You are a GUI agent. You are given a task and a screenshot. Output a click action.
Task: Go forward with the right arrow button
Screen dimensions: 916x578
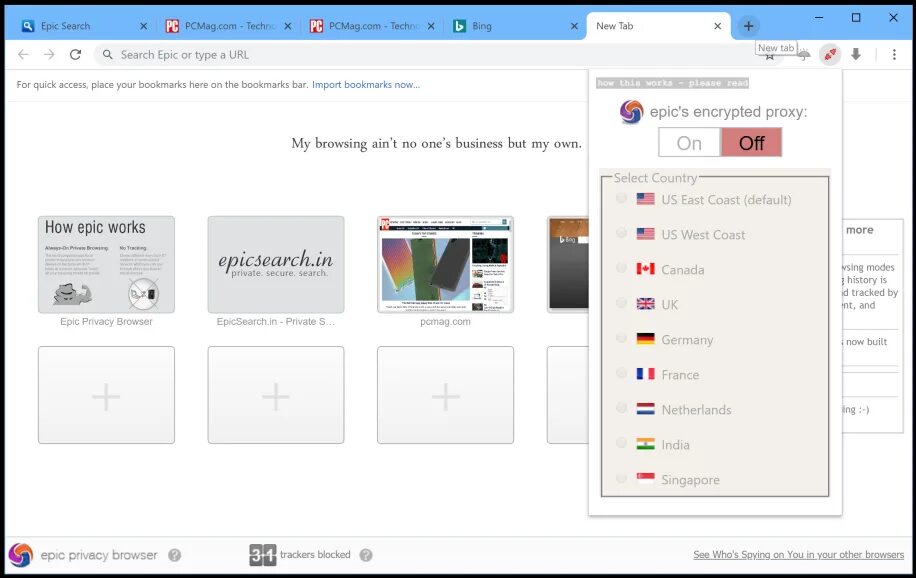tap(49, 54)
